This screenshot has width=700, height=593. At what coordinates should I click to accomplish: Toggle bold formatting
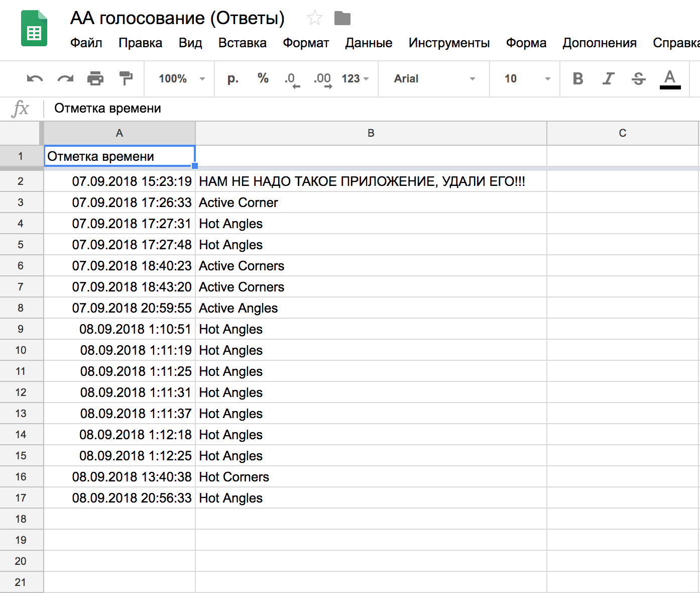[577, 79]
